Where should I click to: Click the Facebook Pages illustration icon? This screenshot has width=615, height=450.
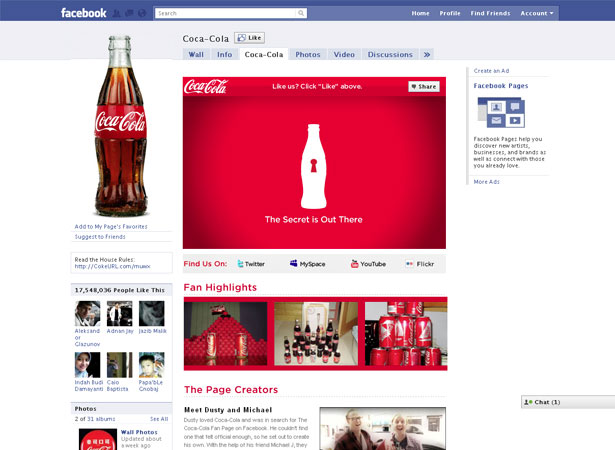pos(501,112)
